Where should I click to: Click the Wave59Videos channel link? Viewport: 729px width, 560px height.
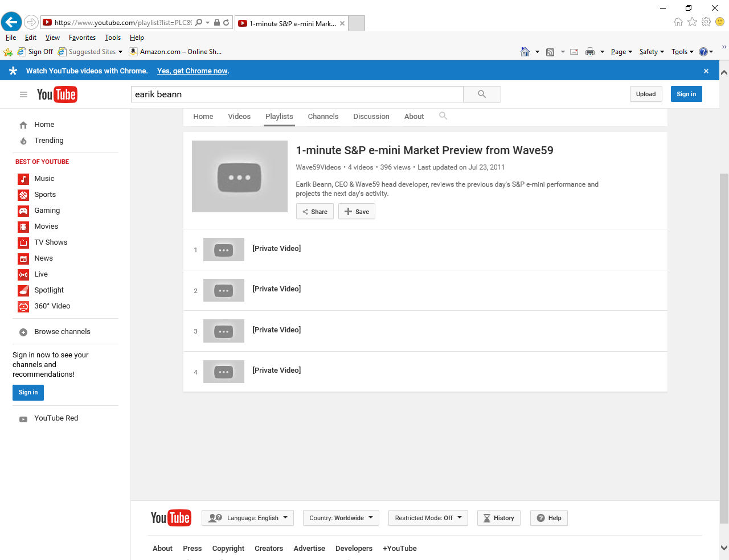318,167
